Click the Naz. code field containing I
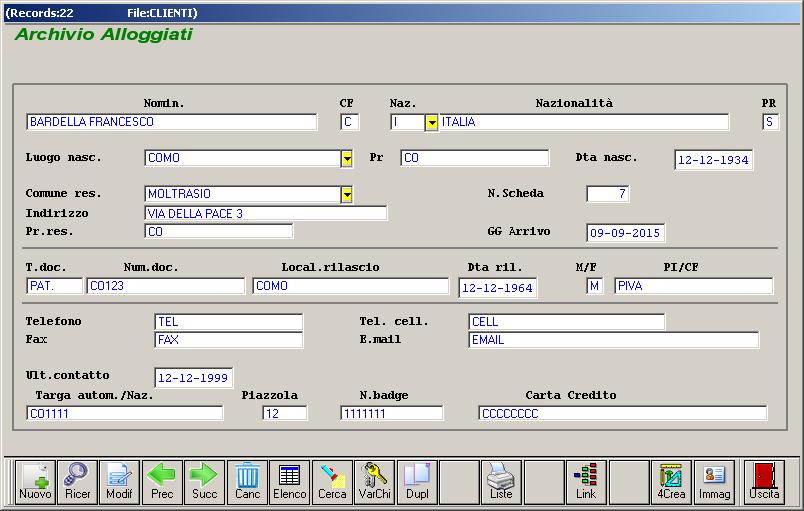This screenshot has width=804, height=511. 408,122
